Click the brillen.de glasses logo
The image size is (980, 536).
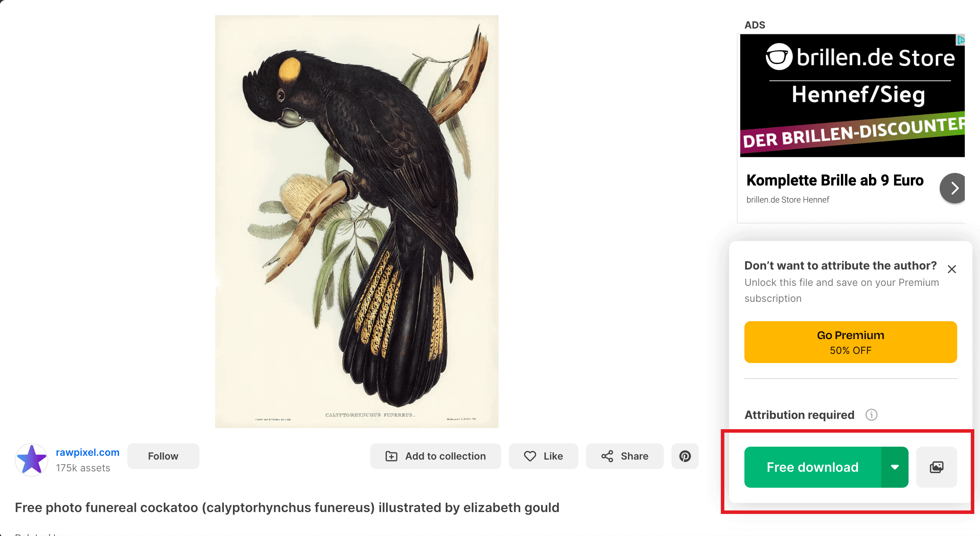tap(779, 57)
